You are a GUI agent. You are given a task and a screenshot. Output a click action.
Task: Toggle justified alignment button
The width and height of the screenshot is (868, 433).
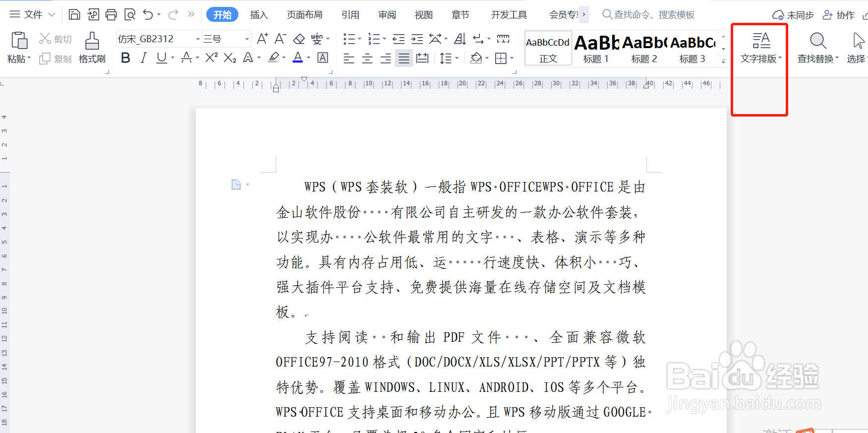tap(404, 59)
